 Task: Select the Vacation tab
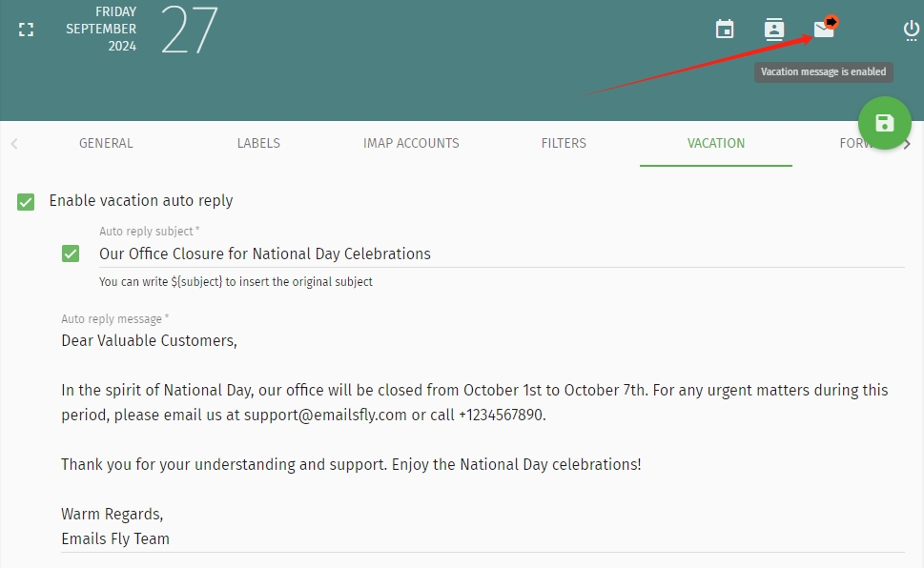716,143
